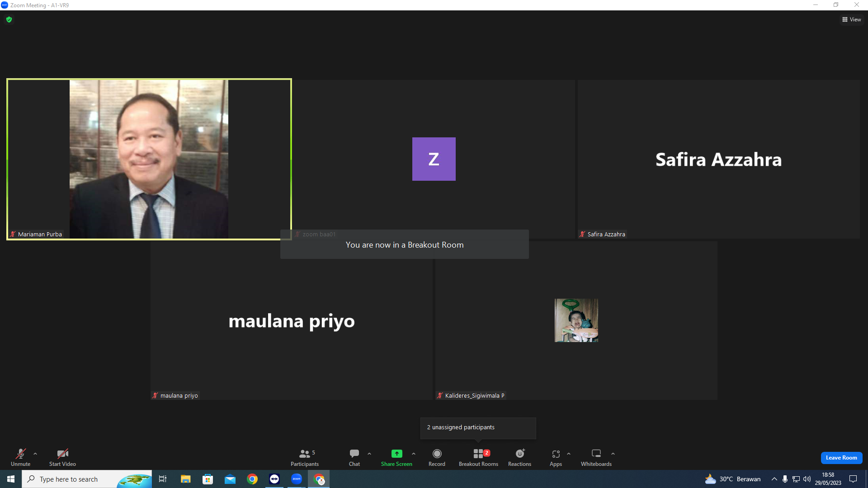Open share options arrow beside Share Screen
The width and height of the screenshot is (868, 488).
pyautogui.click(x=414, y=454)
